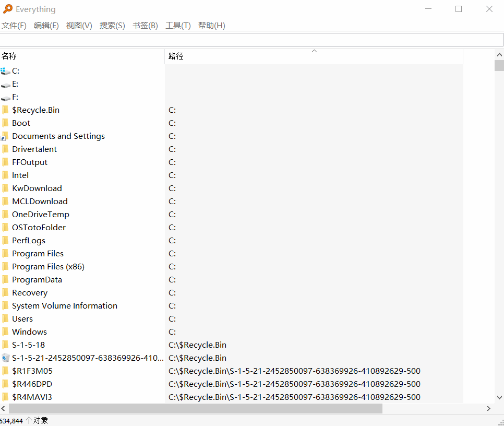
Task: Select the System Volume Information name
Action: tap(65, 306)
